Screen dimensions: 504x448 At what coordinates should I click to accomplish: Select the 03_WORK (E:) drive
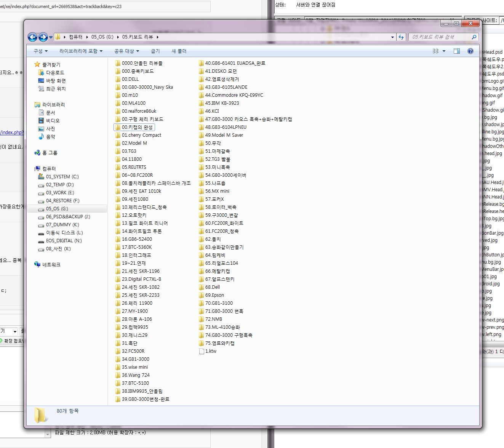click(x=56, y=193)
